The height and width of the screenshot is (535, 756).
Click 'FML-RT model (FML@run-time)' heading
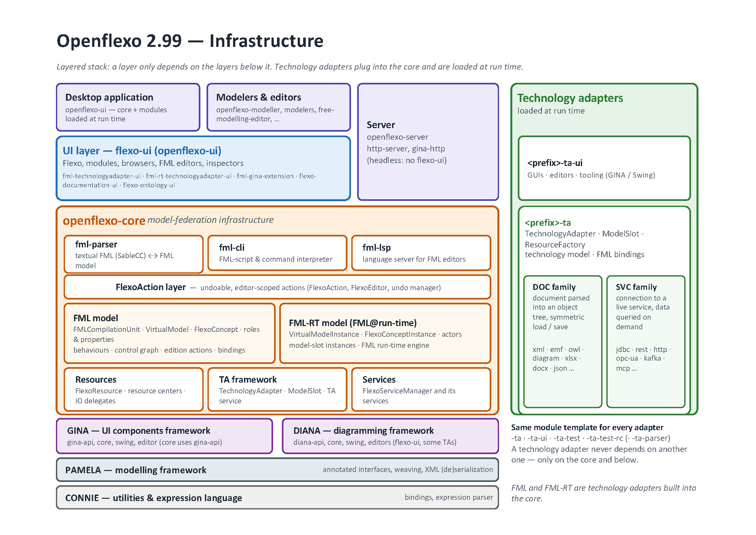353,323
